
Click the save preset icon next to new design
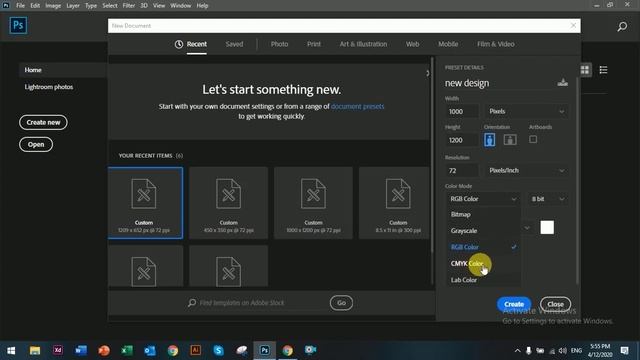[x=562, y=83]
